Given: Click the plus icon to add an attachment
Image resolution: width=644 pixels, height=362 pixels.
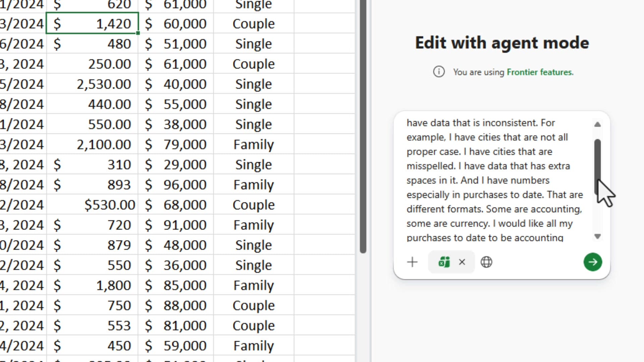Looking at the screenshot, I should click(x=412, y=262).
